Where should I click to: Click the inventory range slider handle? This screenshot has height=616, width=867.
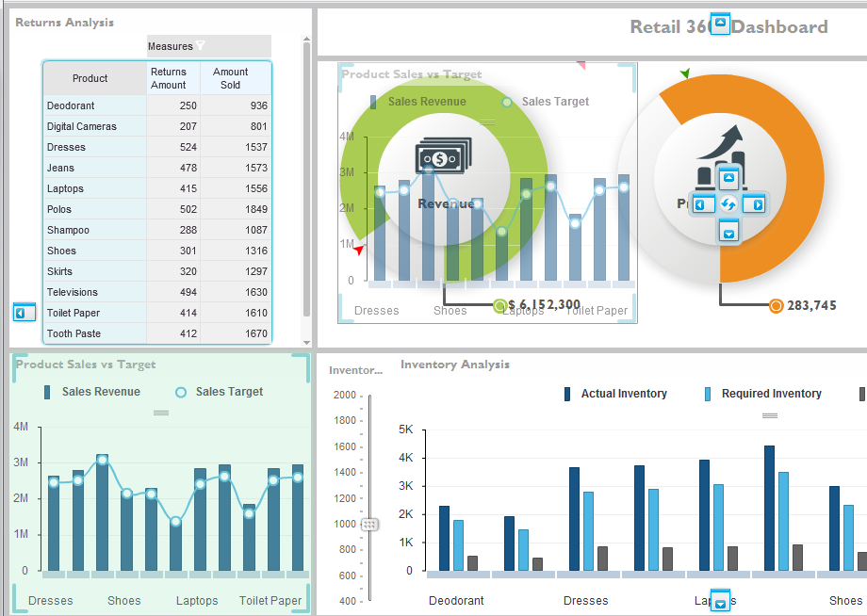tap(369, 525)
